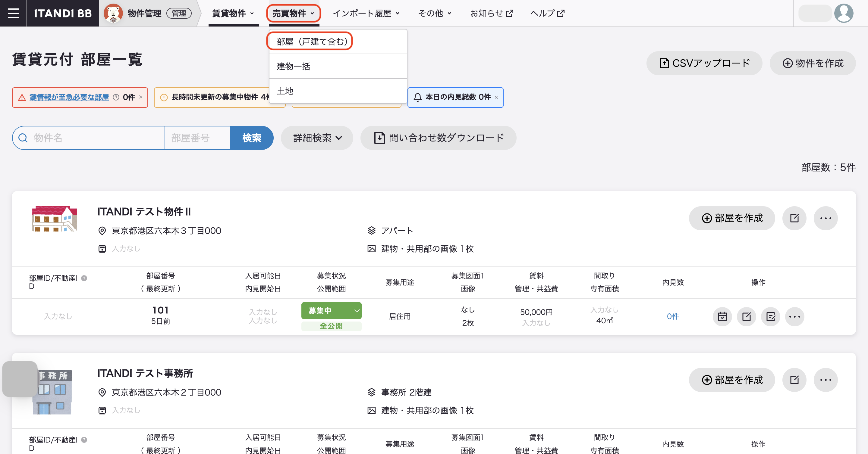Open ITANDI テスト物件 II thumbnail

pyautogui.click(x=55, y=219)
